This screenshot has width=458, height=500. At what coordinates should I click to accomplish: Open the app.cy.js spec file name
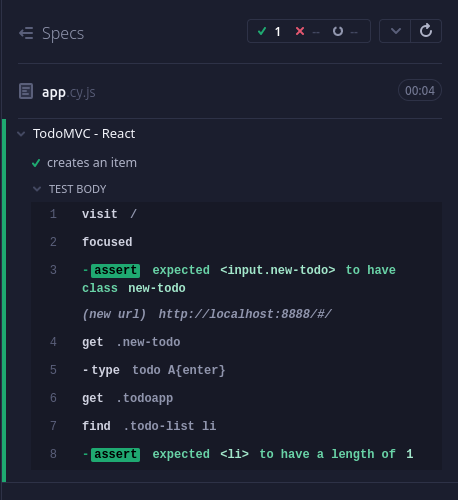click(x=69, y=92)
